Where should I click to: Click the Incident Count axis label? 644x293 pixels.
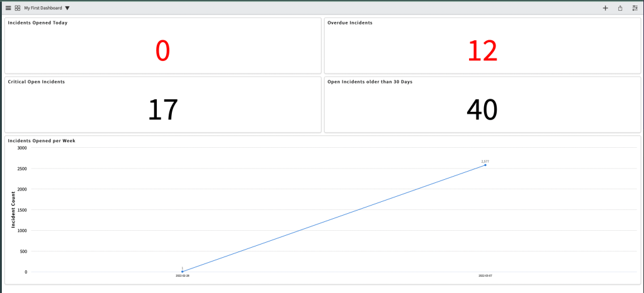[13, 209]
